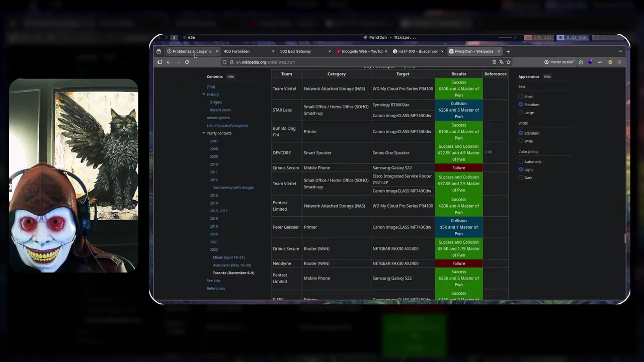Click the forward navigation arrow
Viewport: 644px width, 362px height.
(178, 62)
